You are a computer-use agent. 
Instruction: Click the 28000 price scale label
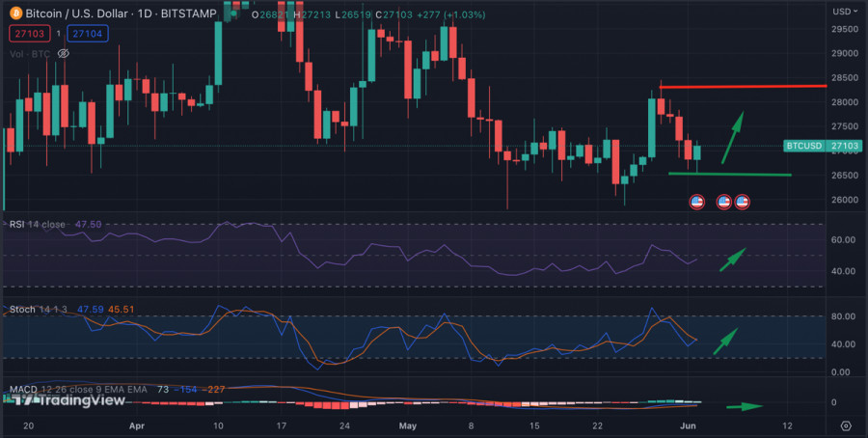pos(845,102)
